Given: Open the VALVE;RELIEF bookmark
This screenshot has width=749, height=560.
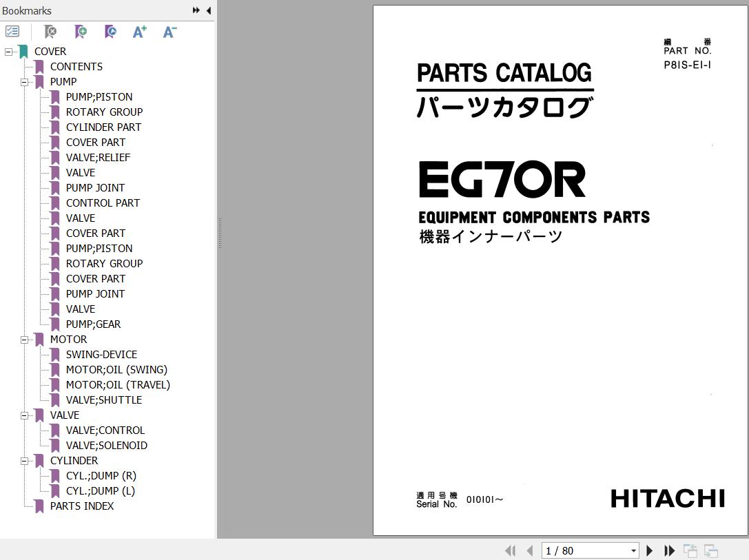Looking at the screenshot, I should click(x=98, y=158).
